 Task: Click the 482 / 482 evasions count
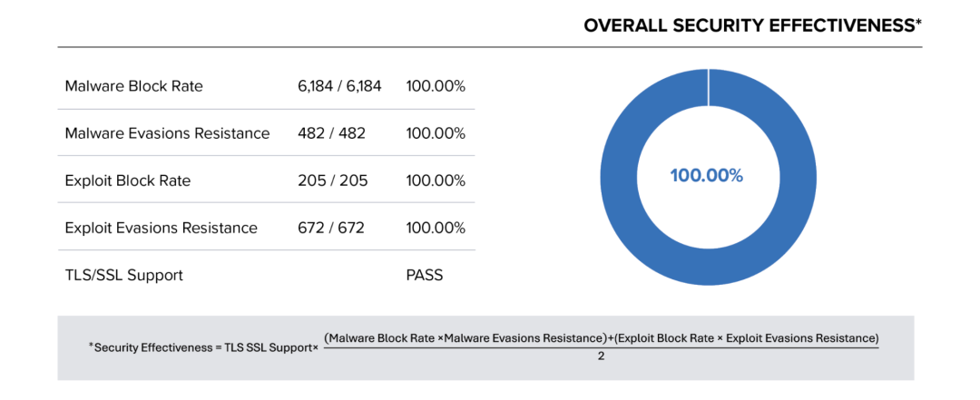tap(331, 133)
